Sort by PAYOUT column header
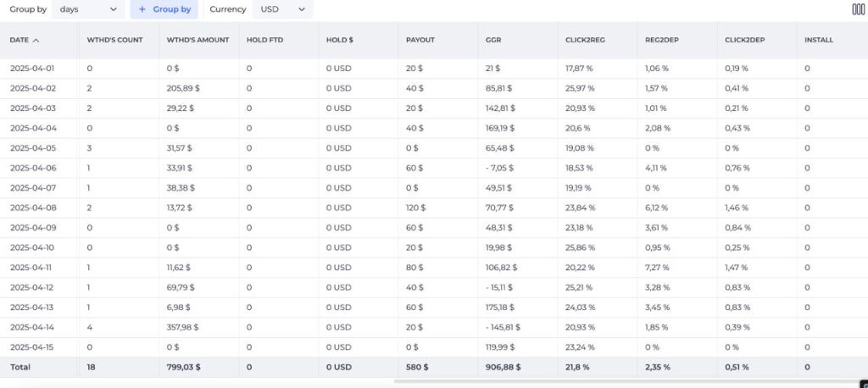The width and height of the screenshot is (868, 388). tap(420, 40)
